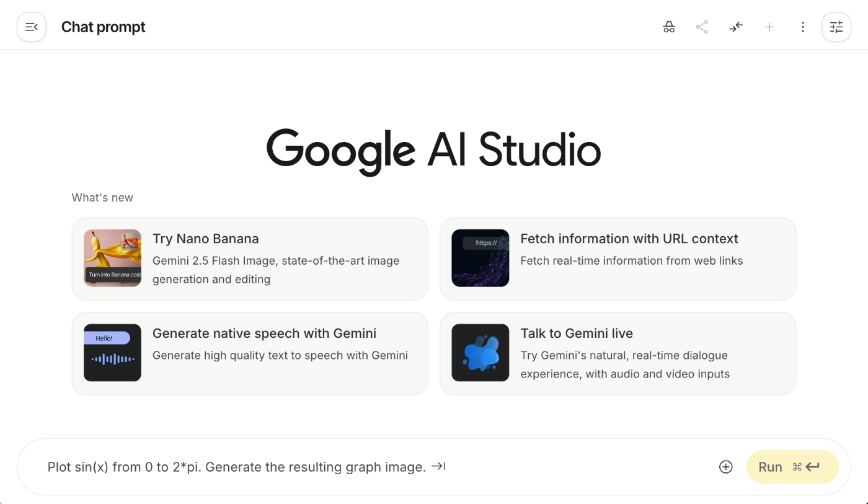Image resolution: width=868 pixels, height=504 pixels.
Task: Click the tab-complete arrow in prompt
Action: point(439,466)
